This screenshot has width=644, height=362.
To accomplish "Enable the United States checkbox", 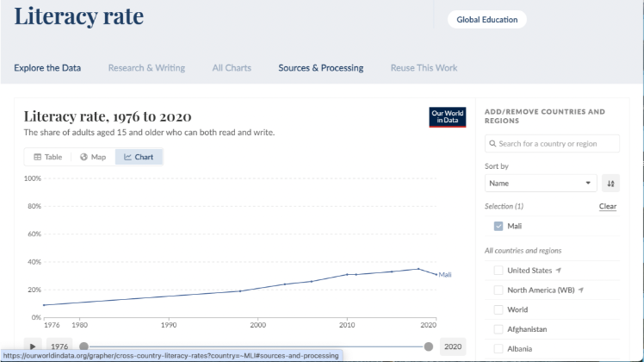I will pyautogui.click(x=498, y=271).
